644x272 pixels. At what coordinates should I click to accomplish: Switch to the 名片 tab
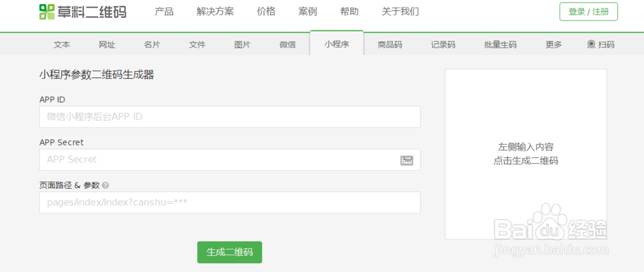click(153, 44)
